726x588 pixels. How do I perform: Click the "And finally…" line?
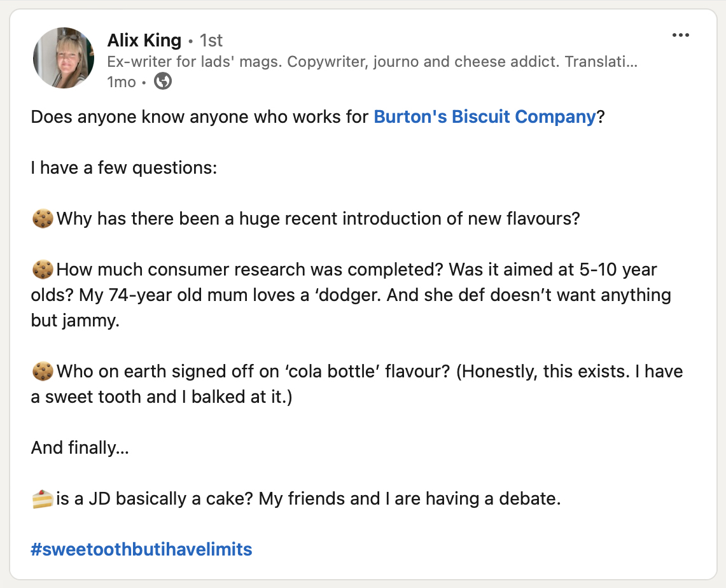(x=80, y=448)
